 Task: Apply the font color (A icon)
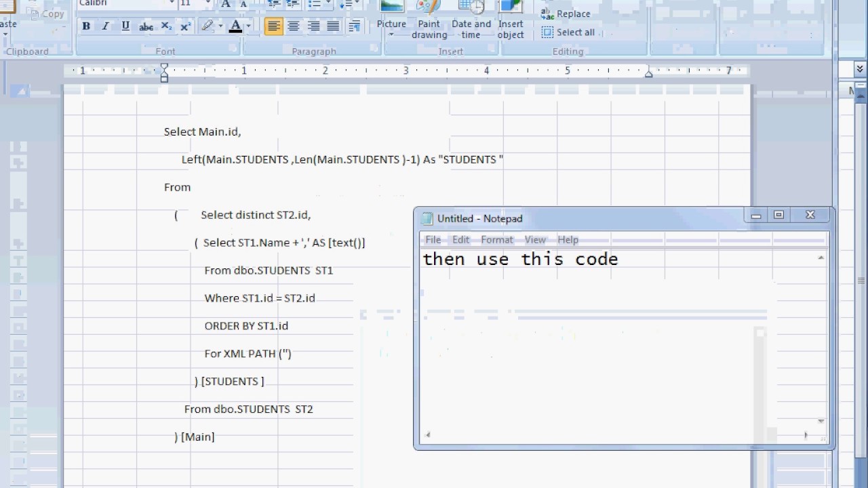tap(235, 26)
